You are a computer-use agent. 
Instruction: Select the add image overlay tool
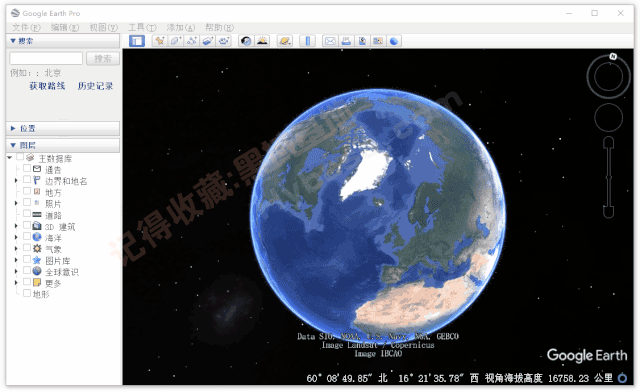point(208,41)
